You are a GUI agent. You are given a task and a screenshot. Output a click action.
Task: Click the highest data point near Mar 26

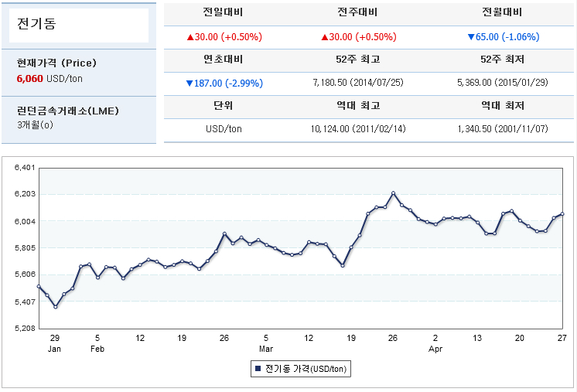pyautogui.click(x=393, y=193)
